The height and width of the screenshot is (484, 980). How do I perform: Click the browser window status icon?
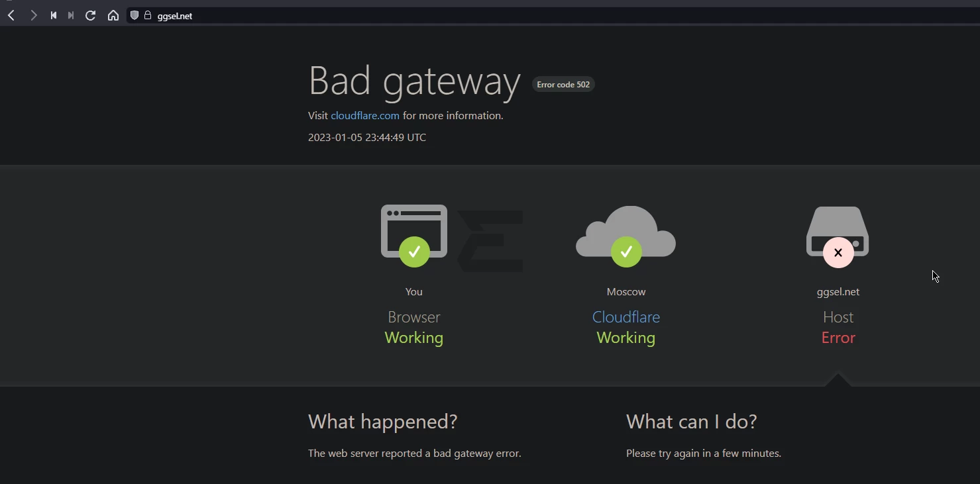pos(414,231)
